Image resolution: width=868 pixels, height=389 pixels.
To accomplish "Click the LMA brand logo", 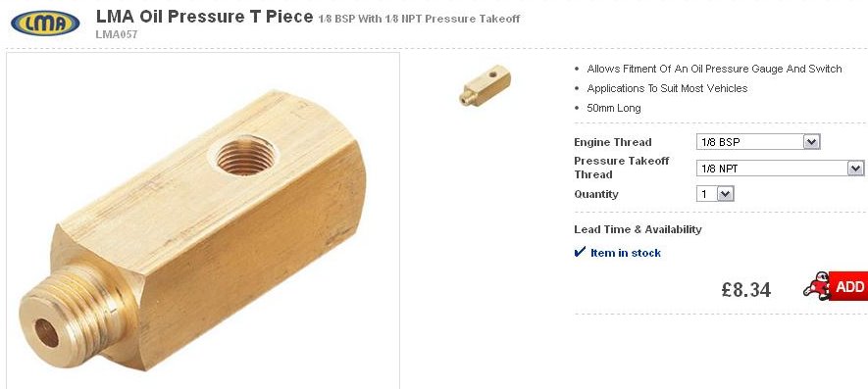I will pyautogui.click(x=45, y=23).
